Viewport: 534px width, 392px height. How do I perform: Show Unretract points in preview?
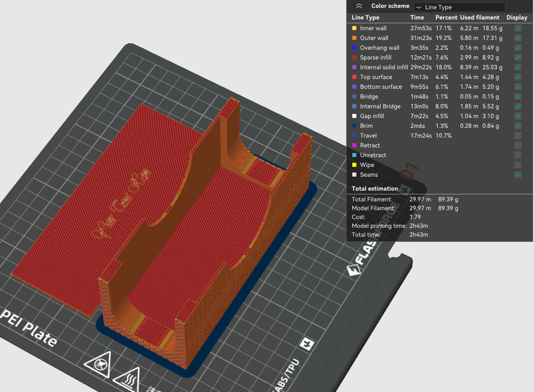[518, 155]
